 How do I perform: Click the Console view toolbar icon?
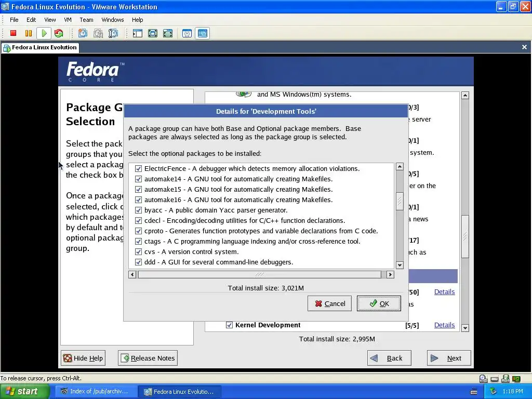pyautogui.click(x=203, y=33)
